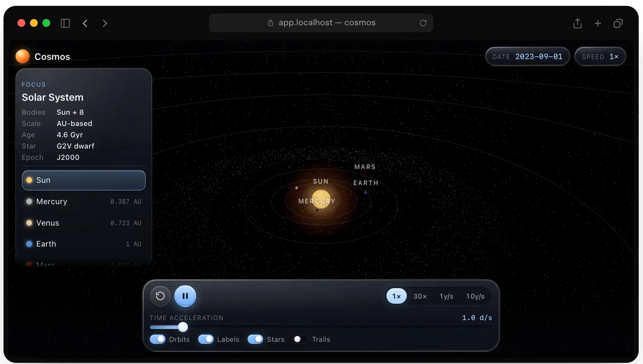Enable the Trails toggle
This screenshot has height=364, width=643.
[300, 339]
